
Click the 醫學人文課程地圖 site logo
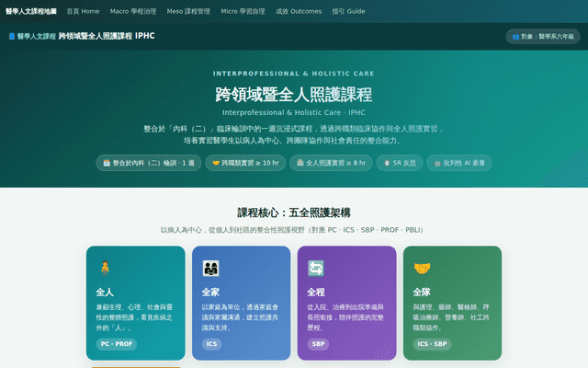[x=31, y=11]
